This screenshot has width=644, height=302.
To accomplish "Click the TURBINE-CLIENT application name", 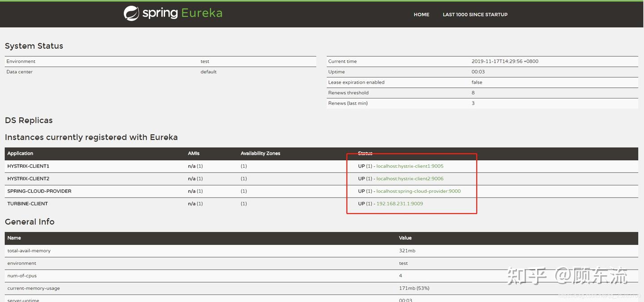I will [27, 204].
